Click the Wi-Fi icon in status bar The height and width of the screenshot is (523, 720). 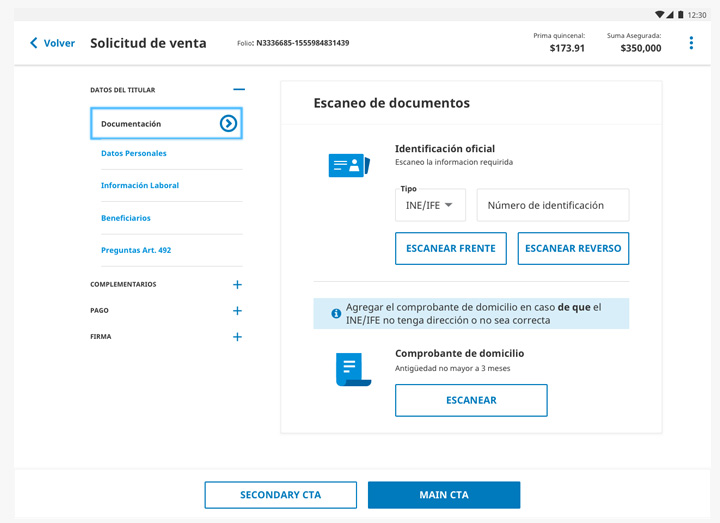[x=660, y=15]
